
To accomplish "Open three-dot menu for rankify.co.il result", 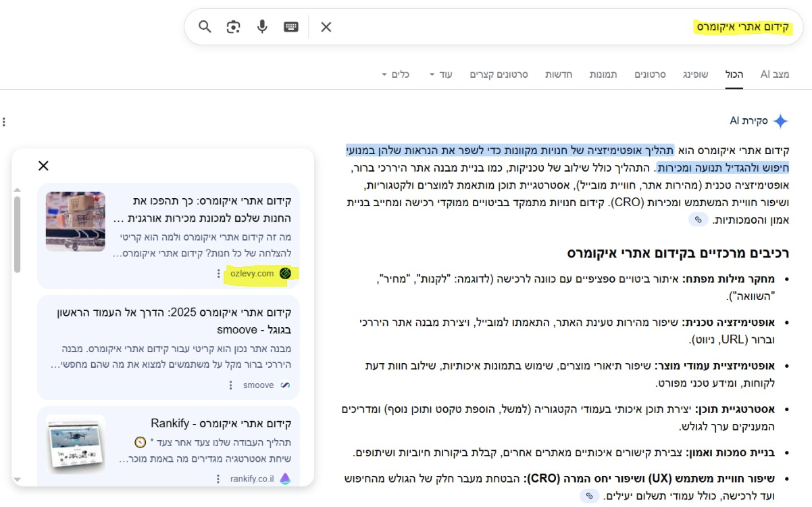I will coord(218,479).
